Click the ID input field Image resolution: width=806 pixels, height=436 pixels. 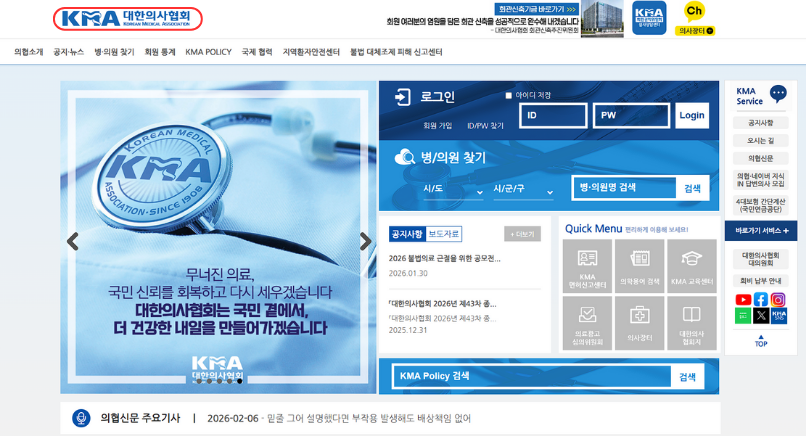tap(553, 115)
